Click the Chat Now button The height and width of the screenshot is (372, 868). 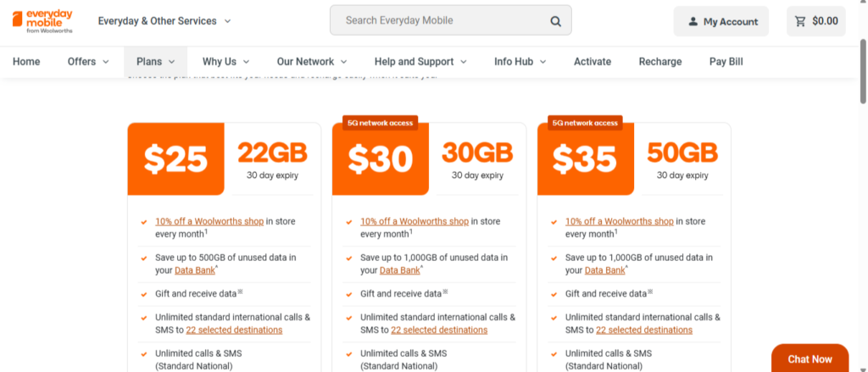click(810, 358)
